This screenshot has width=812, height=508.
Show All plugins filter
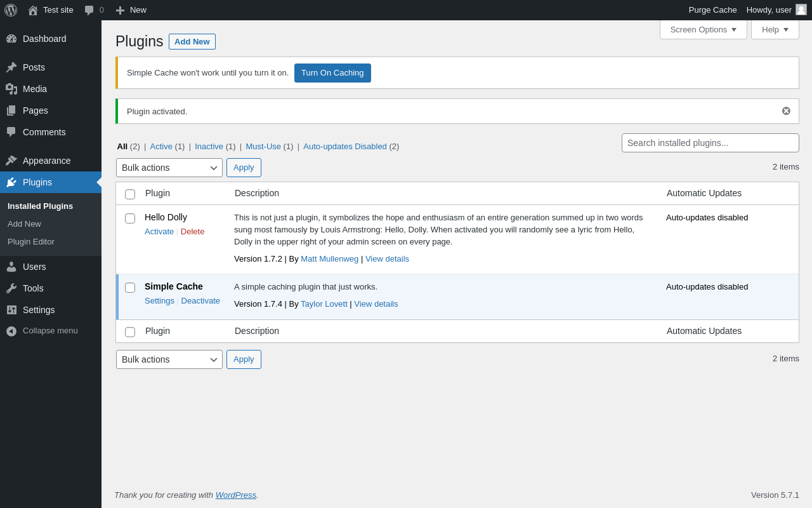coord(122,147)
